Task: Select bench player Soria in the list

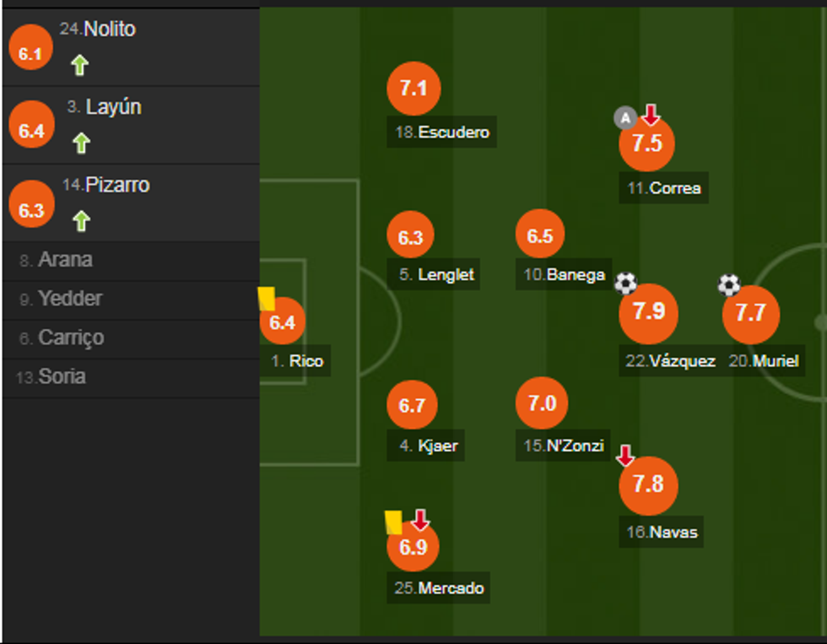Action: click(x=61, y=376)
